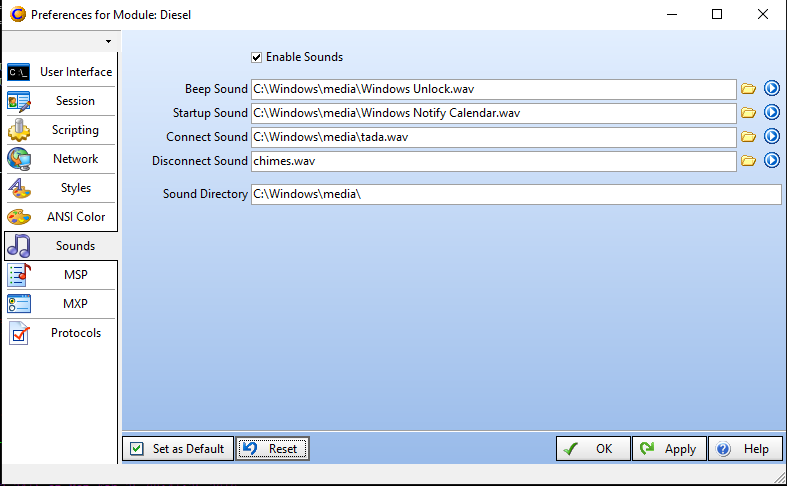
Task: Play the Beep Sound preview
Action: pos(772,88)
